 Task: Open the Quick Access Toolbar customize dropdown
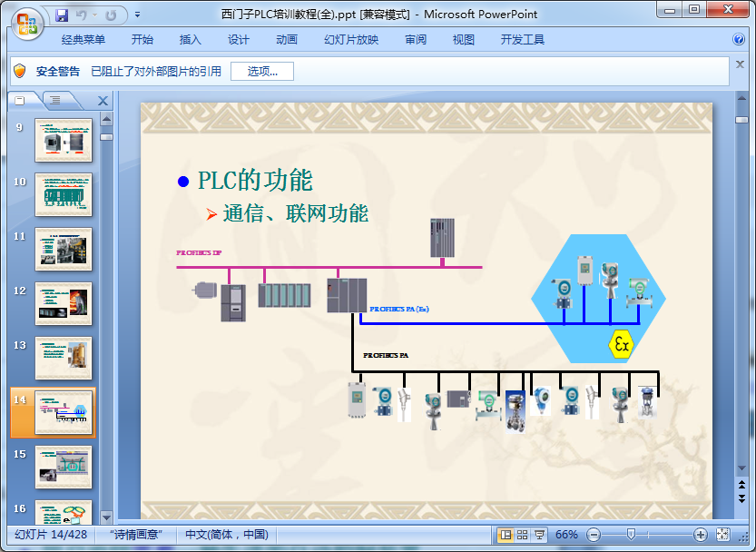tap(137, 15)
